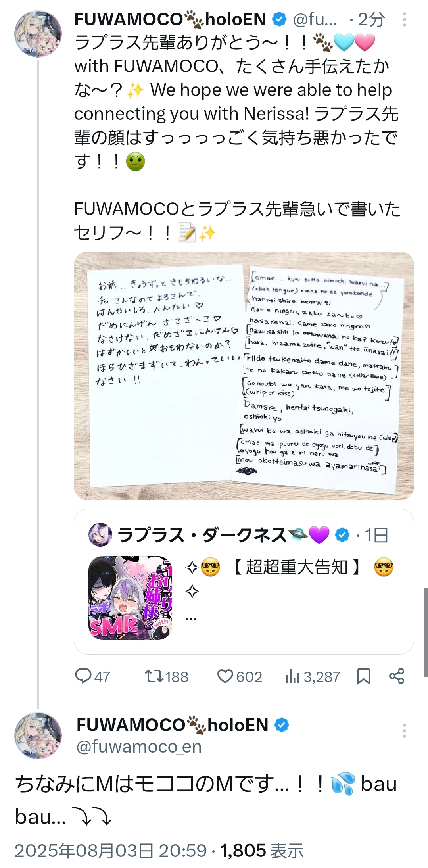Open handwritten script photo attachment
The image size is (428, 868).
click(244, 376)
